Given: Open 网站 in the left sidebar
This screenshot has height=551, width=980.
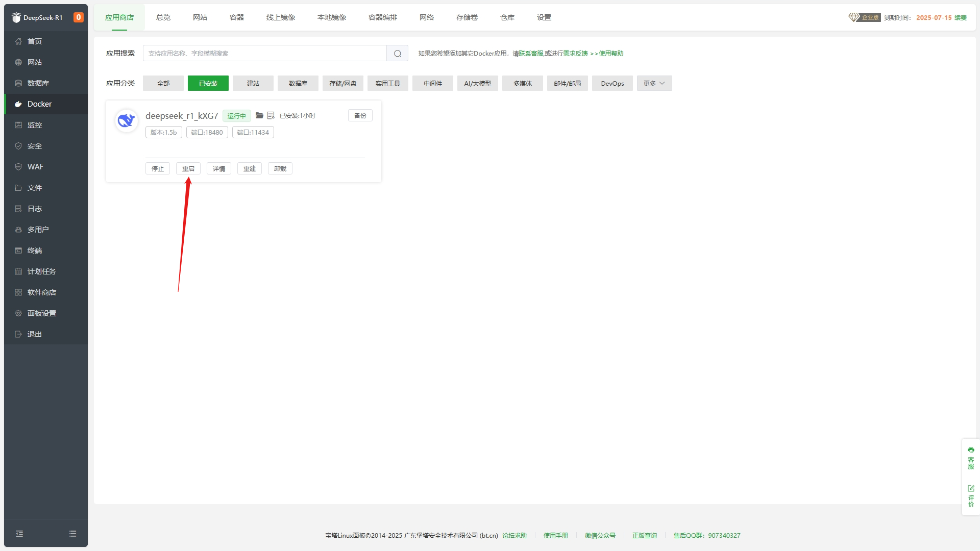Looking at the screenshot, I should point(46,62).
